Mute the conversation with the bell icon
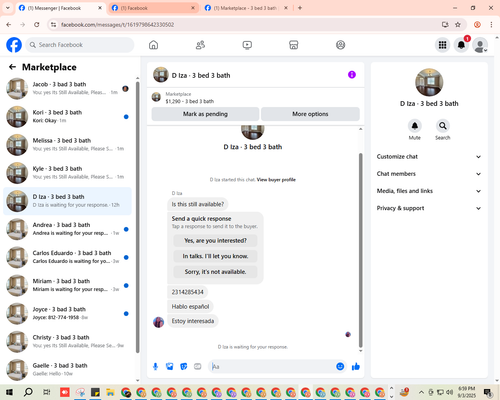 [414, 126]
